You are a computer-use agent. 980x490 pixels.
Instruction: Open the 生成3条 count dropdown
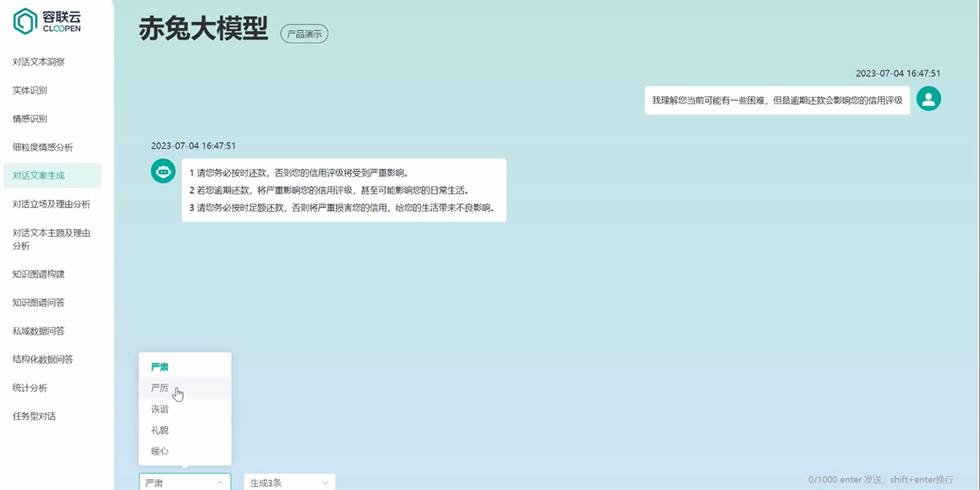tap(289, 482)
